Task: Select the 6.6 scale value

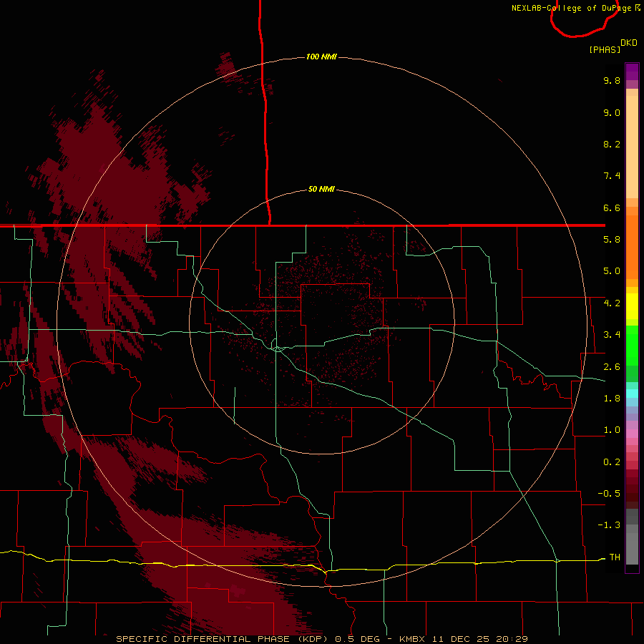Action: pyautogui.click(x=612, y=208)
